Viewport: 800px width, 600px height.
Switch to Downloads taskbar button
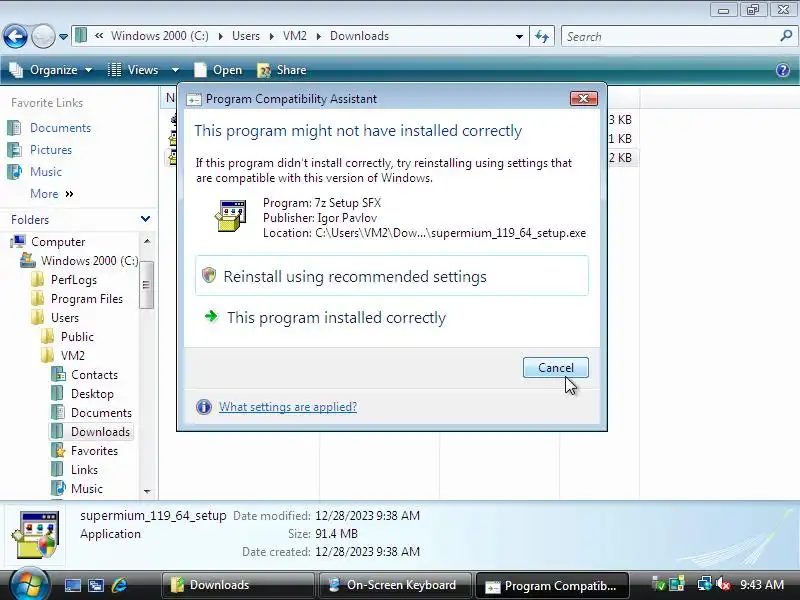(237, 585)
